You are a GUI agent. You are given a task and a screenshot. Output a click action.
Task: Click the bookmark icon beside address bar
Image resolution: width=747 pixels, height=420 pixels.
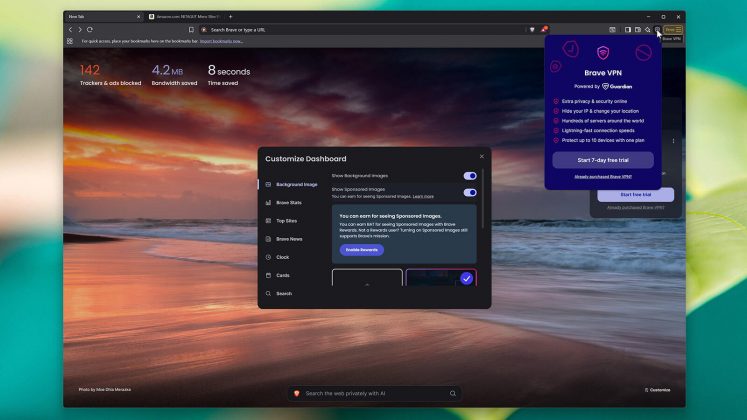191,30
